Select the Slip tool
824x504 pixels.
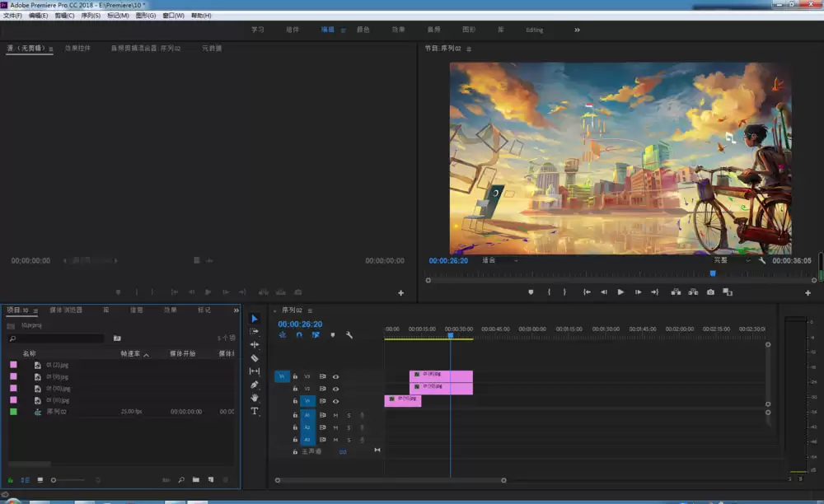(255, 371)
